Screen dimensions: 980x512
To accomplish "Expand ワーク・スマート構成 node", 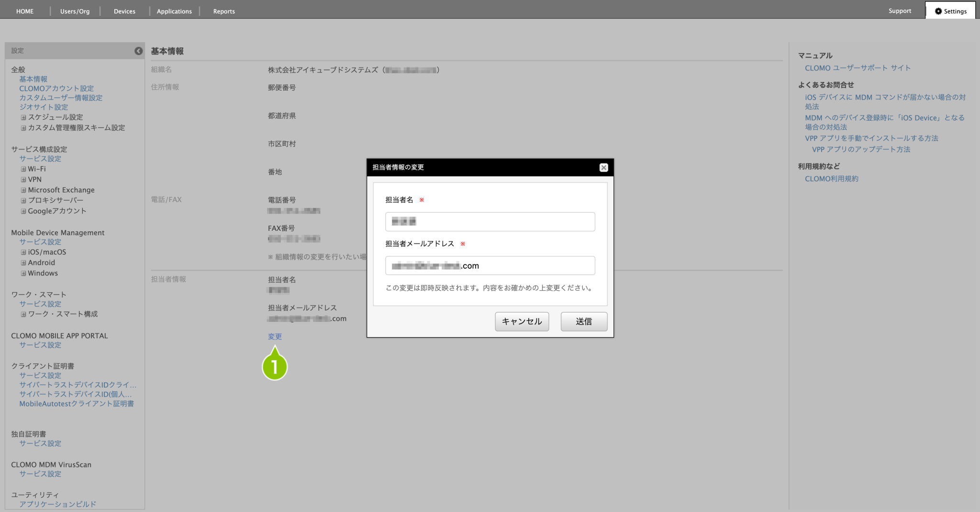I will [x=23, y=314].
